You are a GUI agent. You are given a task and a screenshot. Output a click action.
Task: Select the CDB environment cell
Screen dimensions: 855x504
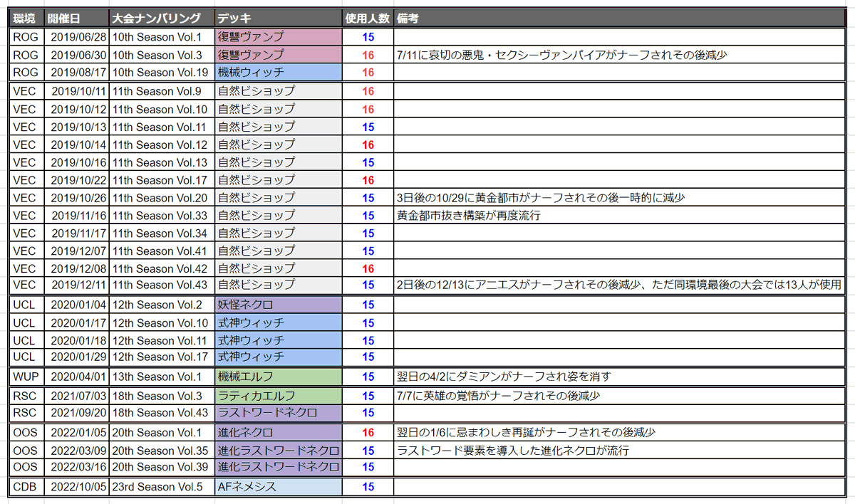coord(28,488)
